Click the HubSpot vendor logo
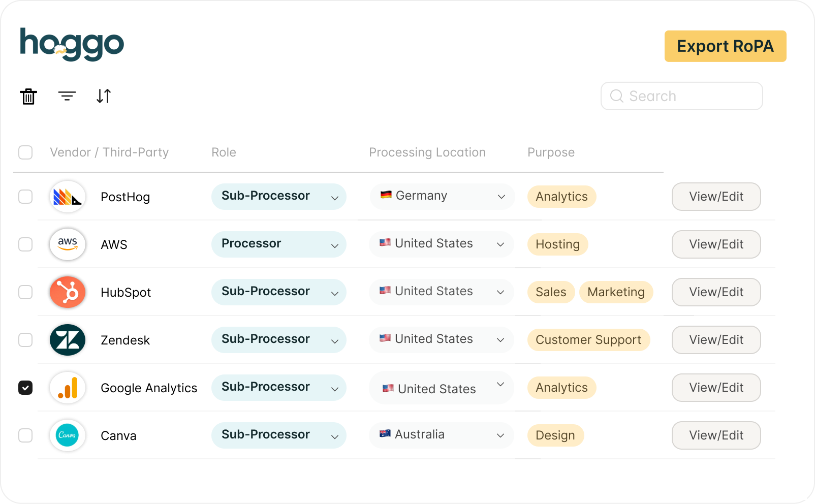 click(68, 292)
